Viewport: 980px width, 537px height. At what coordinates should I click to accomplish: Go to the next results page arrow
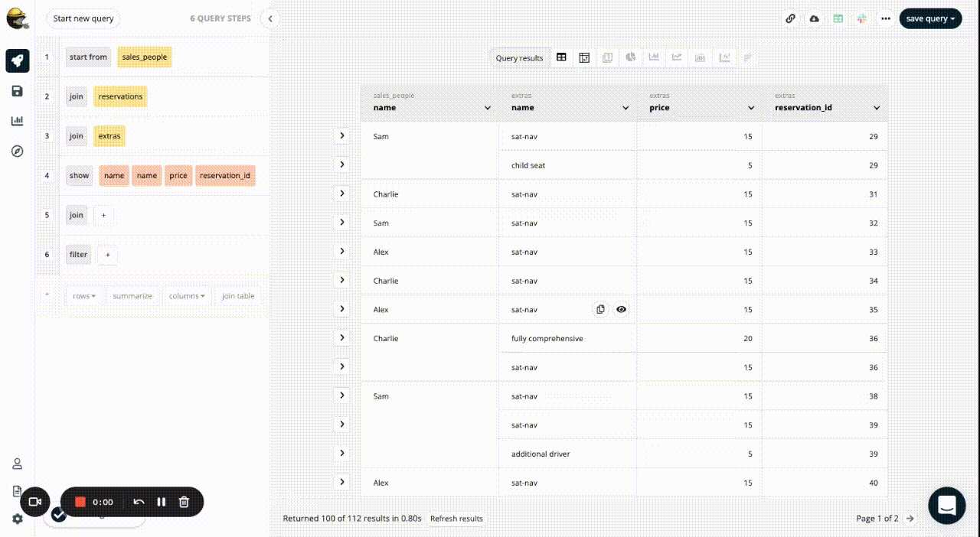(x=910, y=519)
